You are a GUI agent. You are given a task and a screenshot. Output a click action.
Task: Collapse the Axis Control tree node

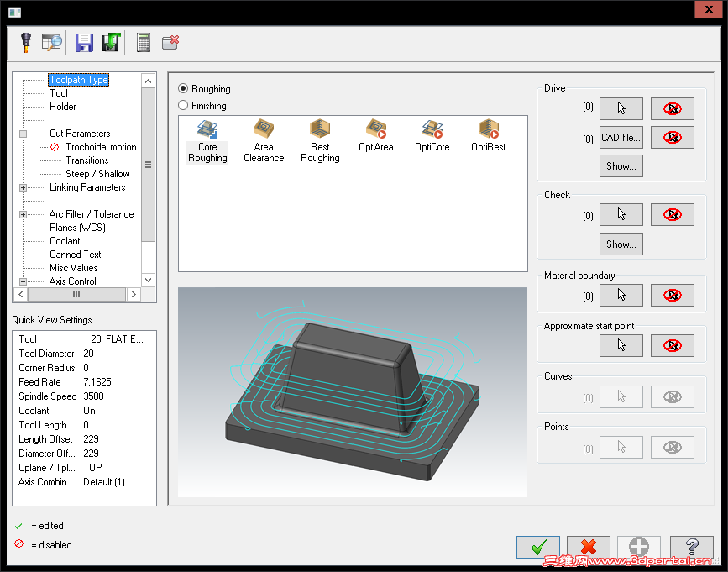coord(23,281)
